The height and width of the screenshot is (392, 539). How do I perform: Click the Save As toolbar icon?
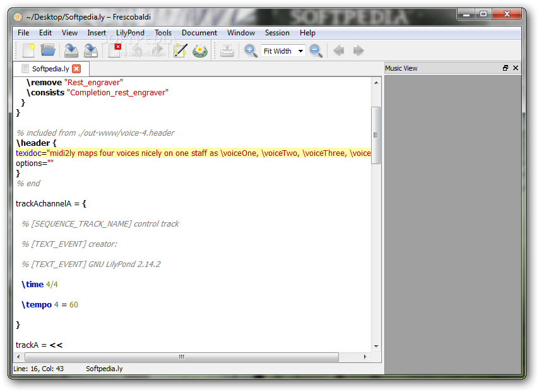[91, 50]
